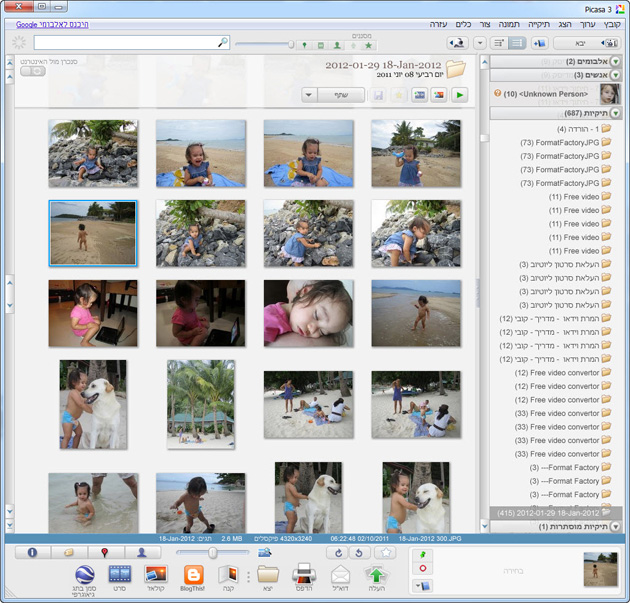630x603 pixels.
Task: Toggle the faces filter with the person icon
Action: coord(337,45)
